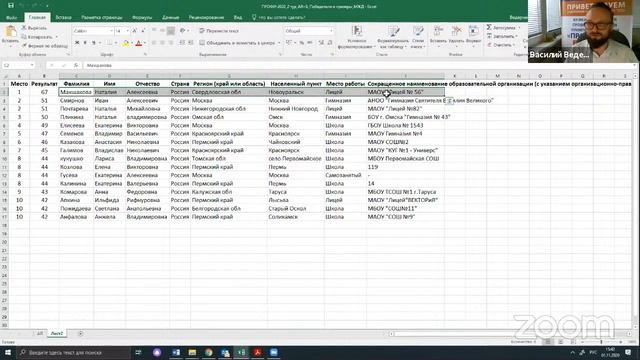This screenshot has height=360, width=640.
Task: Expand the merge and center dropdown arrow
Action: [279, 43]
